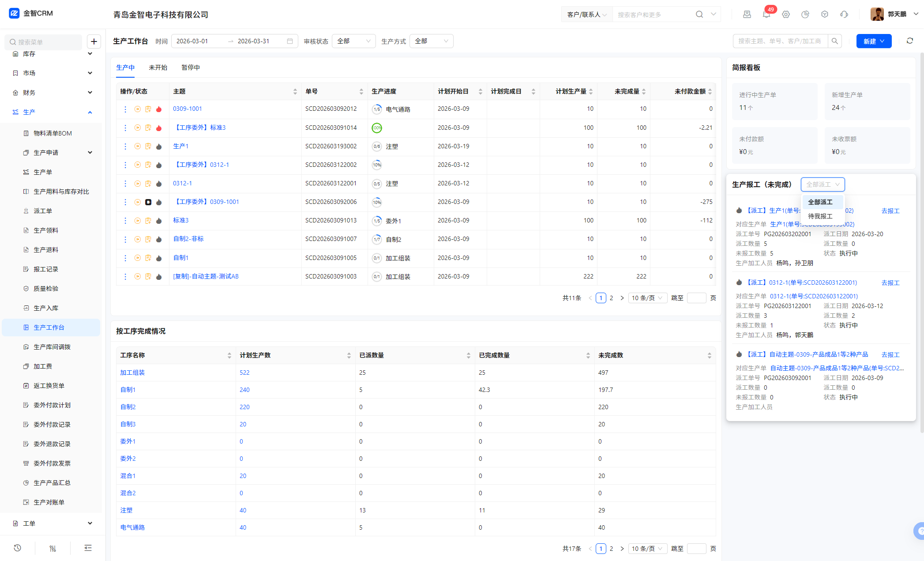Click the flame priority icon for 生产1 row

click(159, 147)
